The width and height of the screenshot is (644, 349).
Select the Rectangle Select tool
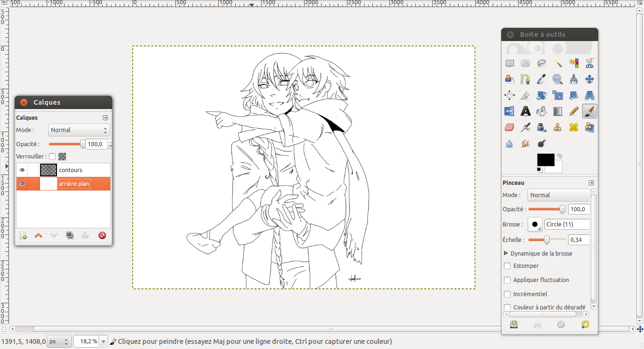pyautogui.click(x=510, y=63)
